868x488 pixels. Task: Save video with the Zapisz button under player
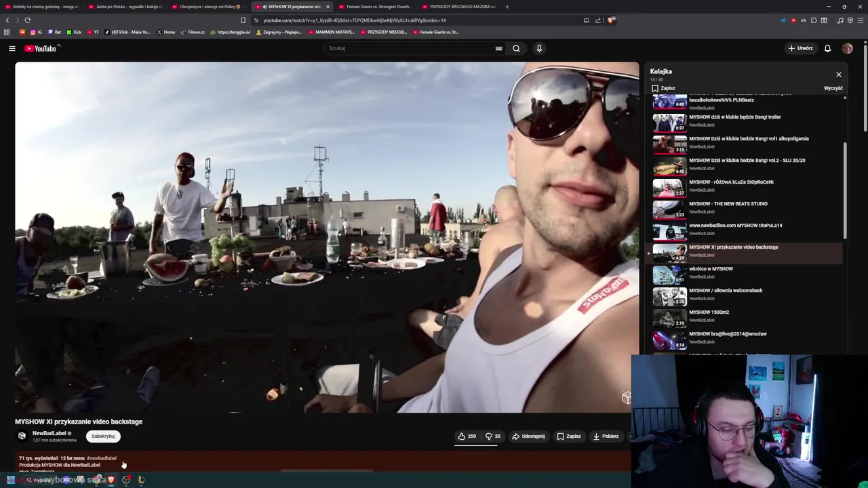(x=569, y=436)
